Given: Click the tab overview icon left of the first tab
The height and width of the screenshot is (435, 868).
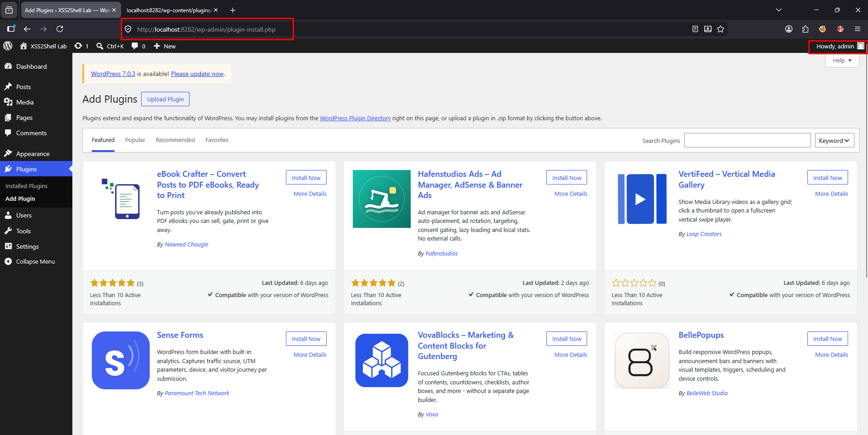Looking at the screenshot, I should coord(9,10).
